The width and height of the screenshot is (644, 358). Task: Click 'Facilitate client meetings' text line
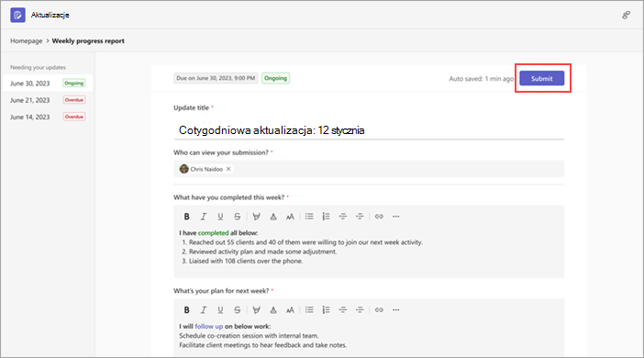tap(263, 345)
